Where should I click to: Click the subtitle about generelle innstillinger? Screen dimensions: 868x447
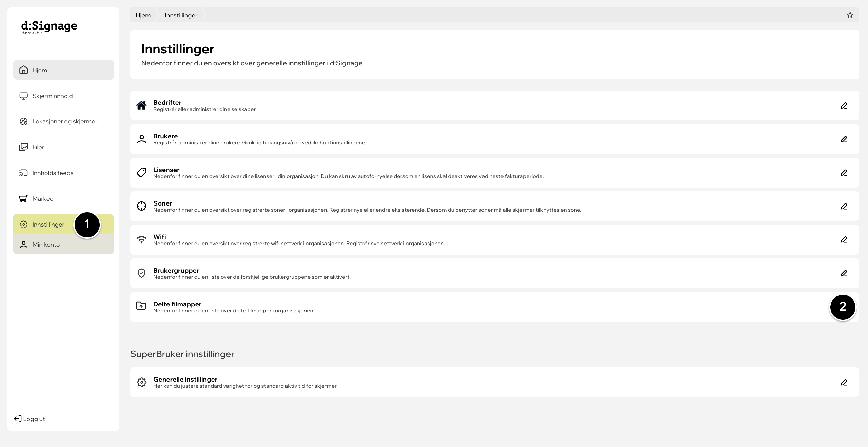point(253,63)
